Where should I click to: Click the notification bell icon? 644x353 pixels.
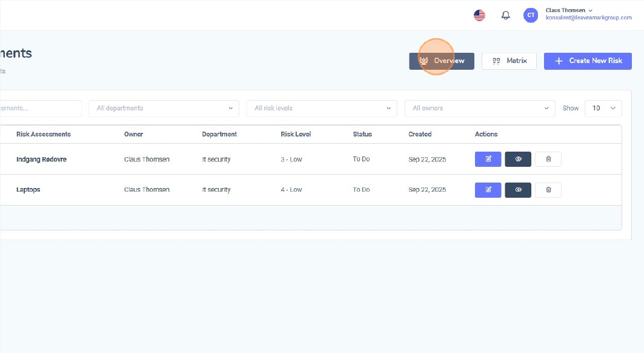[x=505, y=15]
